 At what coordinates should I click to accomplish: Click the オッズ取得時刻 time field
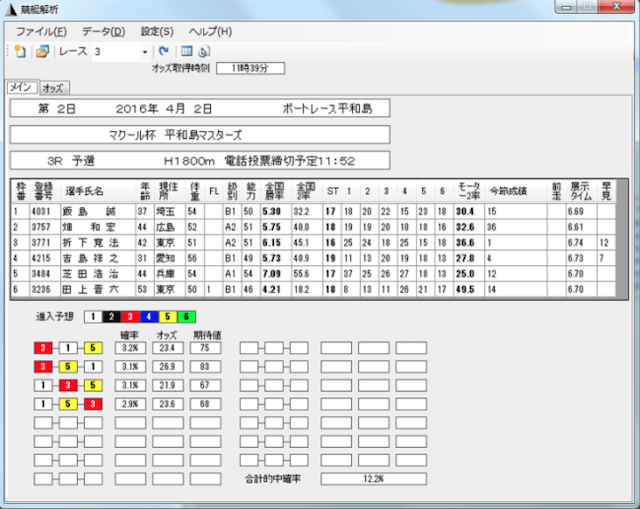coord(249,68)
